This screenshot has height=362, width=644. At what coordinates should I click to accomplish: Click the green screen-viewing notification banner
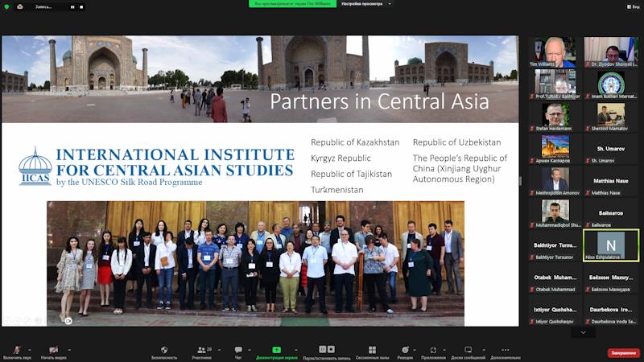tap(292, 4)
